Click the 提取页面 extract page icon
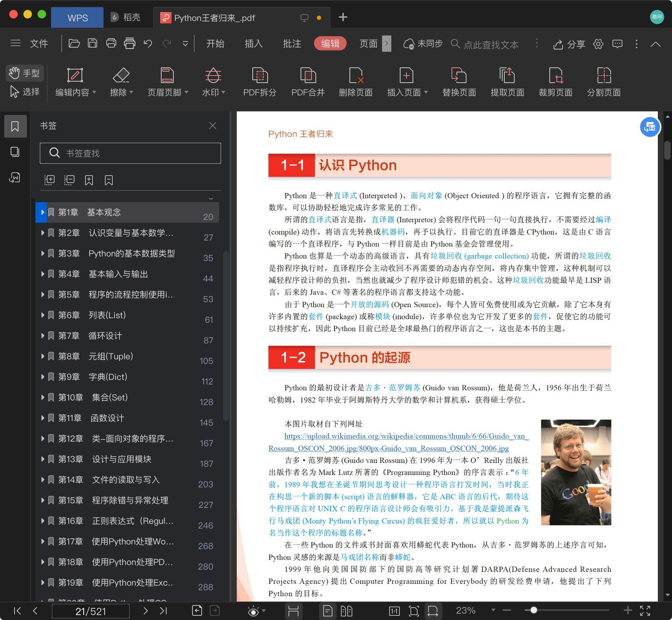 pyautogui.click(x=507, y=75)
